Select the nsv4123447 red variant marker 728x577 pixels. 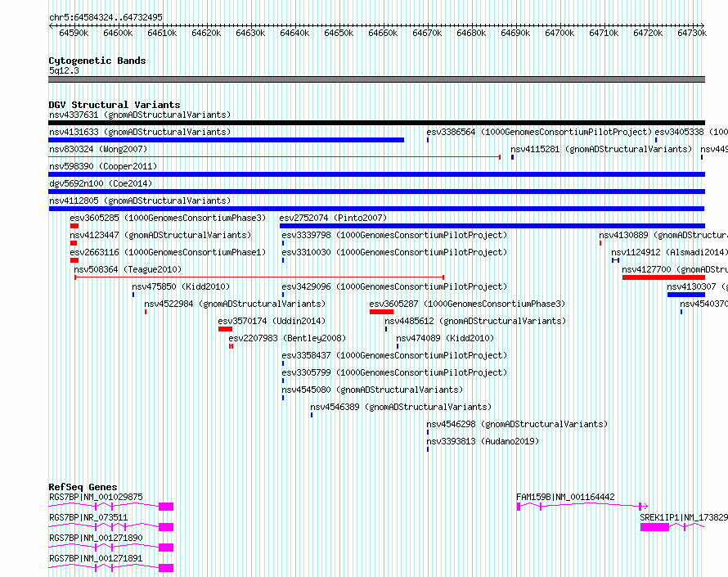[x=74, y=243]
